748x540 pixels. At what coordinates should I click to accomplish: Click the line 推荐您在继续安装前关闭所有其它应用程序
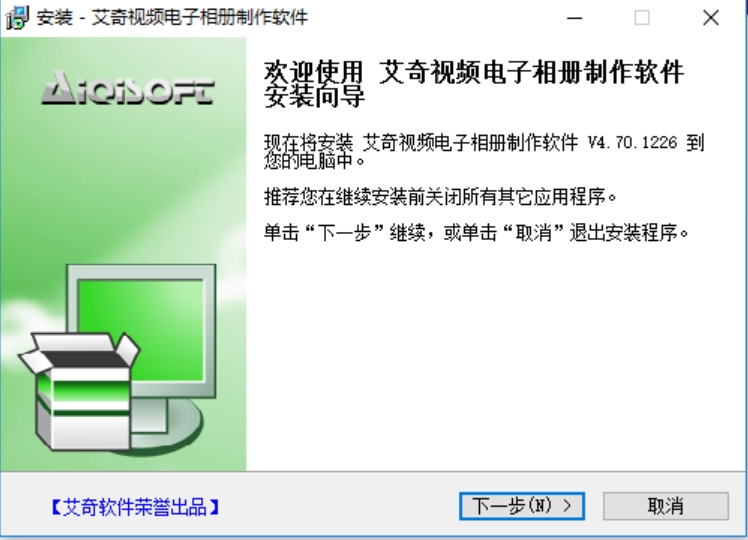point(440,196)
